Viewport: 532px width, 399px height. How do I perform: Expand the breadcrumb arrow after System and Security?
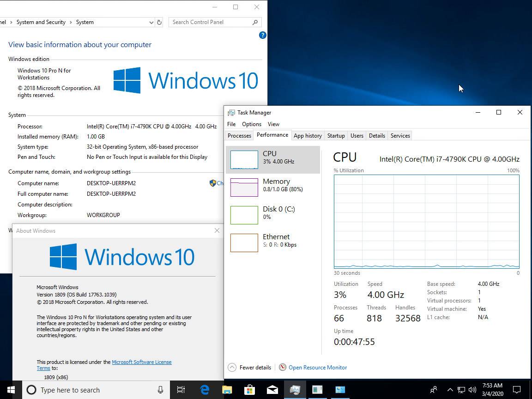[x=71, y=22]
